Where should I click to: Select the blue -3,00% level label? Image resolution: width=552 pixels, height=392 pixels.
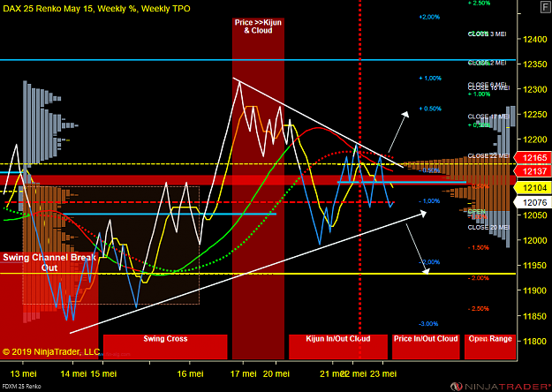428,324
